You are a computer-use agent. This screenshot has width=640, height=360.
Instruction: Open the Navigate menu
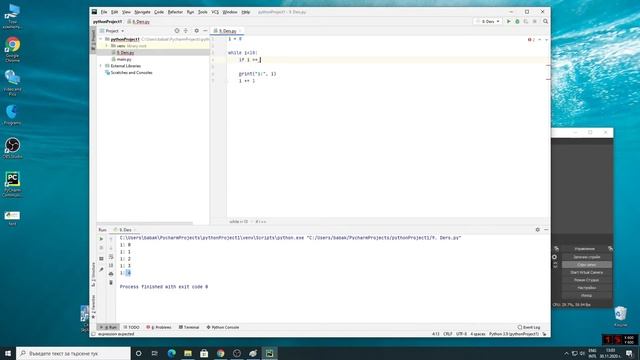pyautogui.click(x=142, y=12)
